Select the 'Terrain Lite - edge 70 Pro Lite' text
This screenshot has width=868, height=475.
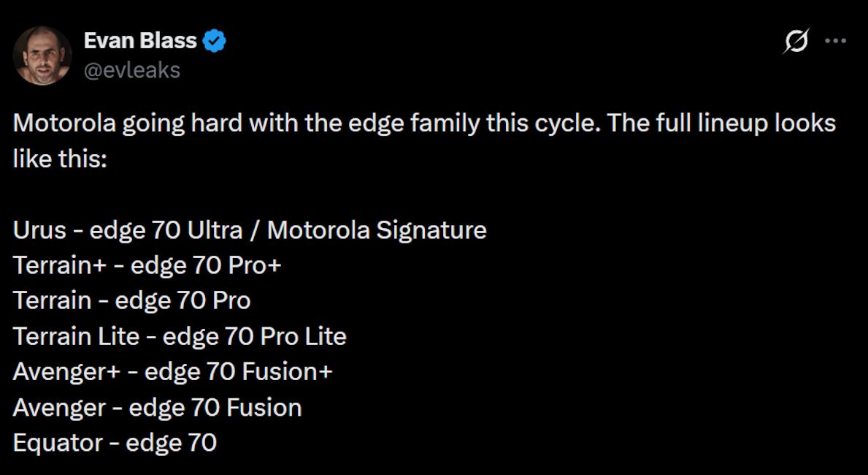tap(179, 336)
